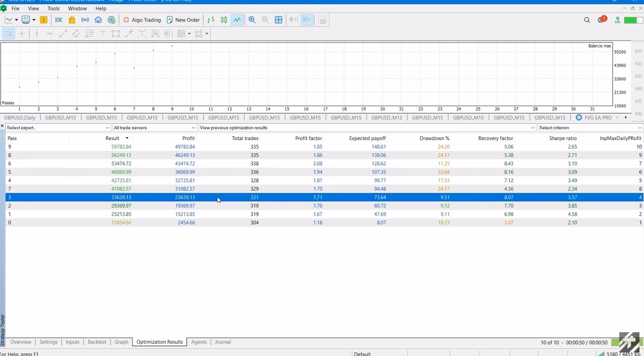Switch to the Journal tab
The image size is (644, 356).
pyautogui.click(x=223, y=342)
